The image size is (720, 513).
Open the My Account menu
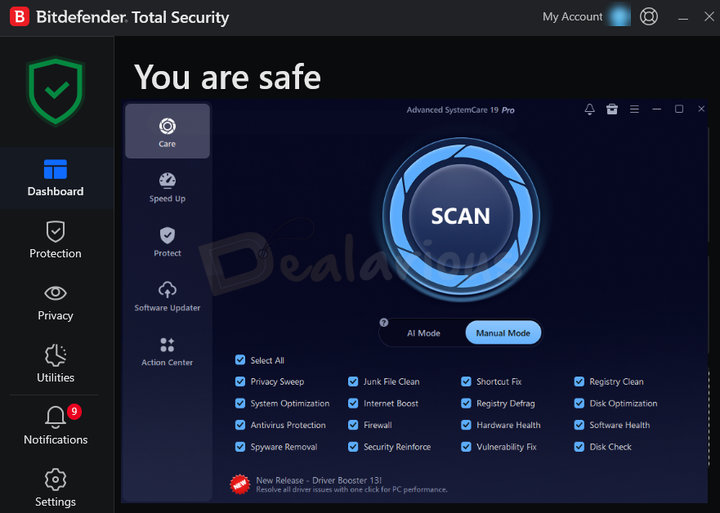(573, 17)
